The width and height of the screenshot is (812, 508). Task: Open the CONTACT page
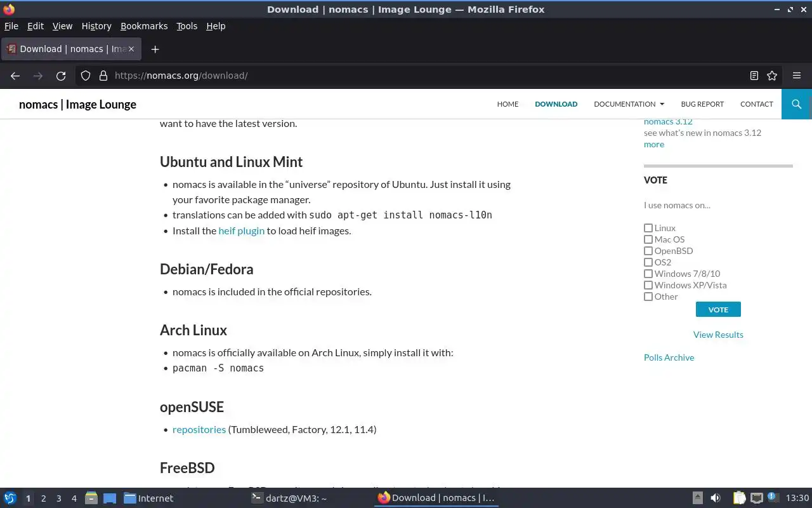[756, 104]
